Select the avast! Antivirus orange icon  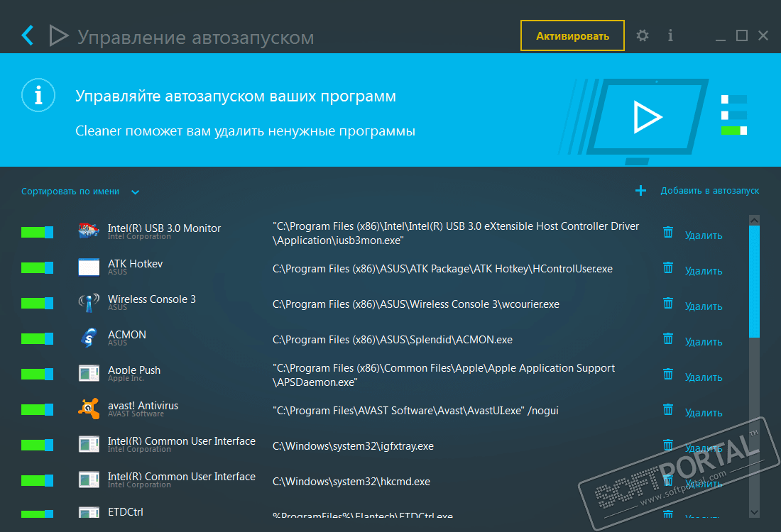pos(89,409)
